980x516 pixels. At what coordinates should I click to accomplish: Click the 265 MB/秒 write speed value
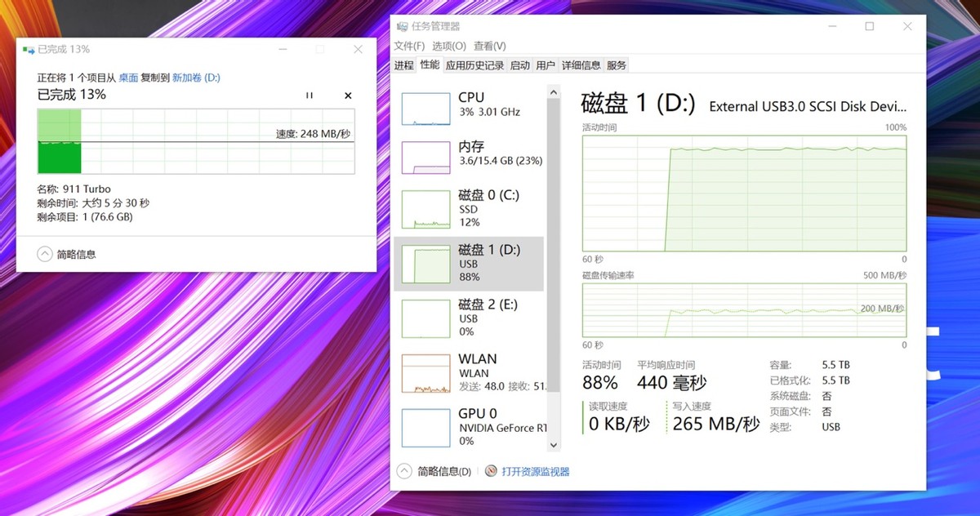(x=716, y=423)
